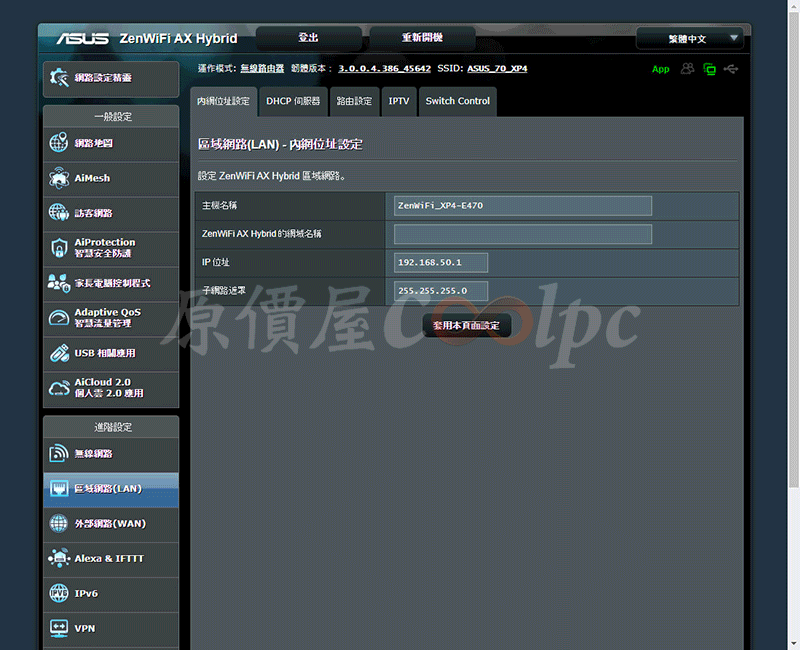Screen dimensions: 800x650
Task: Open the SSID ASUS_70_XP4 link
Action: [x=497, y=68]
